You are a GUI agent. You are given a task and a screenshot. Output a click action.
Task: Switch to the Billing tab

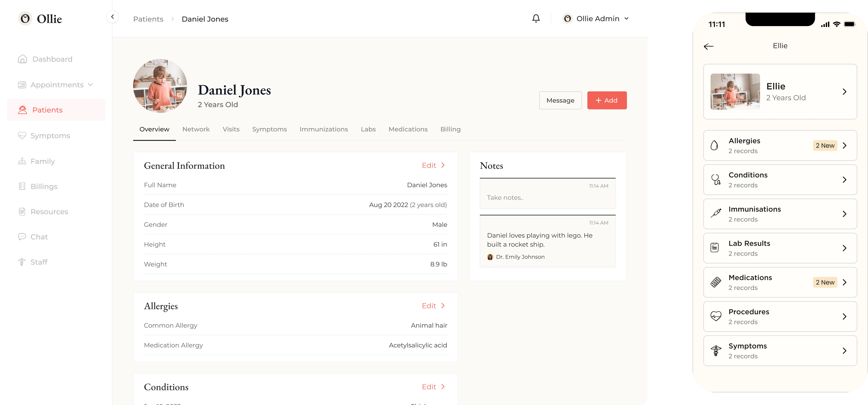[x=450, y=129]
